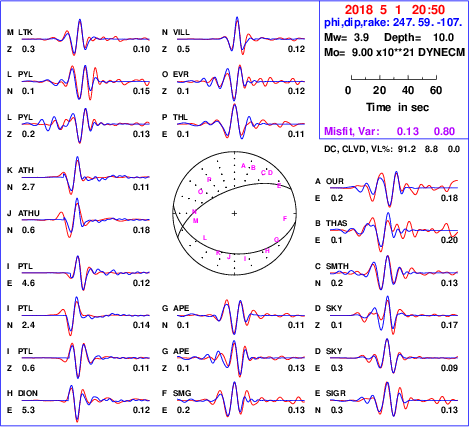Click the ATH N waveform trace

pyautogui.click(x=86, y=176)
